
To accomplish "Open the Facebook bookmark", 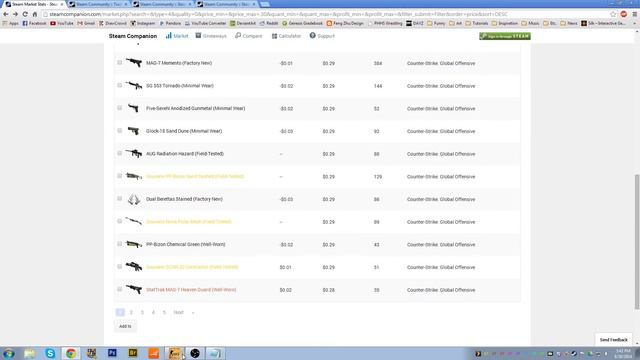I will pyautogui.click(x=34, y=23).
